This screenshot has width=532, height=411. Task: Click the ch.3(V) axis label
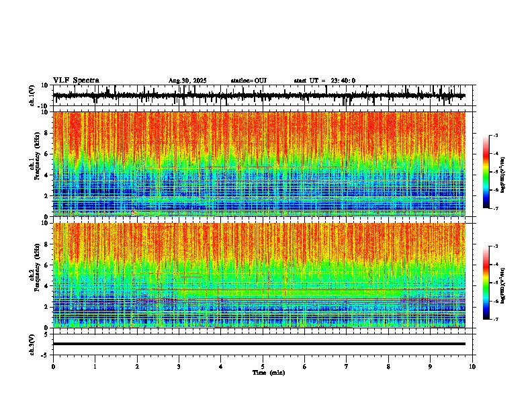coord(32,345)
